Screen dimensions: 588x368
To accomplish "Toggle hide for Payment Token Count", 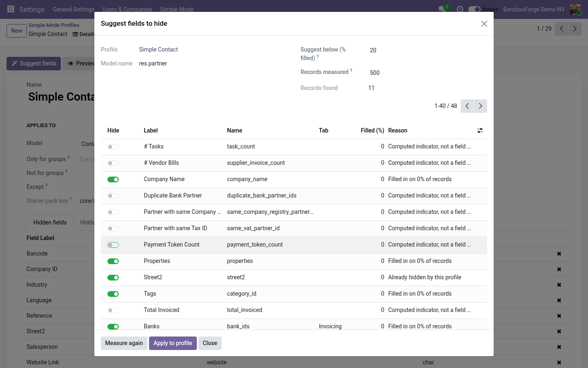I will (113, 245).
